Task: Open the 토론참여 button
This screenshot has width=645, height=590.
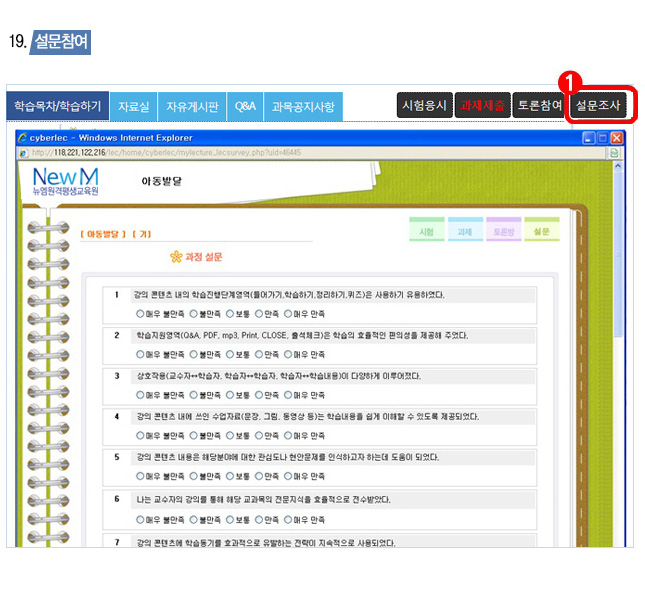Action: click(x=540, y=105)
